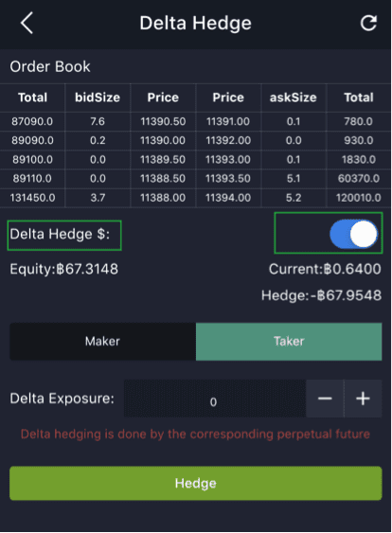This screenshot has width=392, height=533.
Task: Select bid price 11388.00 cell
Action: (x=163, y=198)
